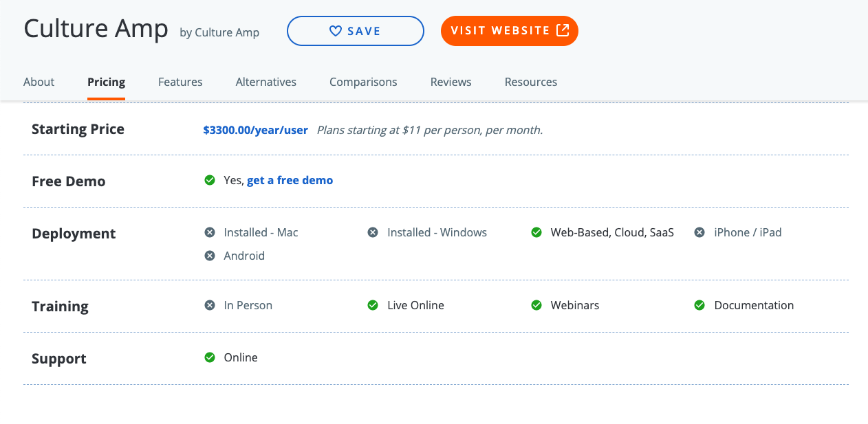Click the external link icon on Visit Website
This screenshot has height=424, width=868.
tap(563, 30)
